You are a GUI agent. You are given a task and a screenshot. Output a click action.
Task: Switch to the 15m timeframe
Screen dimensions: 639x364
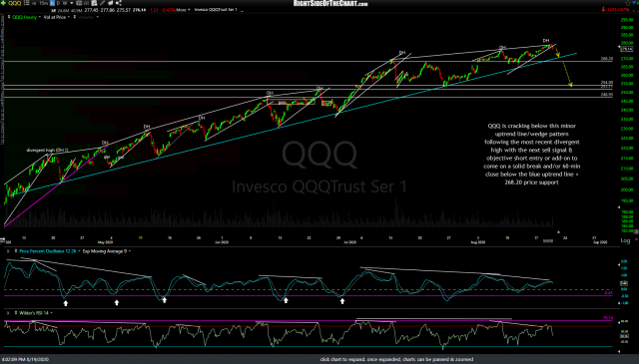click(44, 3)
